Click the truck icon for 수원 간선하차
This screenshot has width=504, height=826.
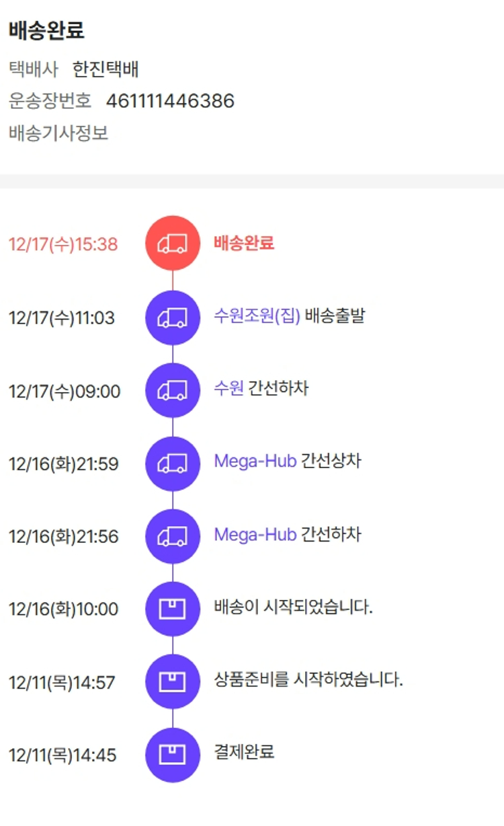pyautogui.click(x=173, y=390)
